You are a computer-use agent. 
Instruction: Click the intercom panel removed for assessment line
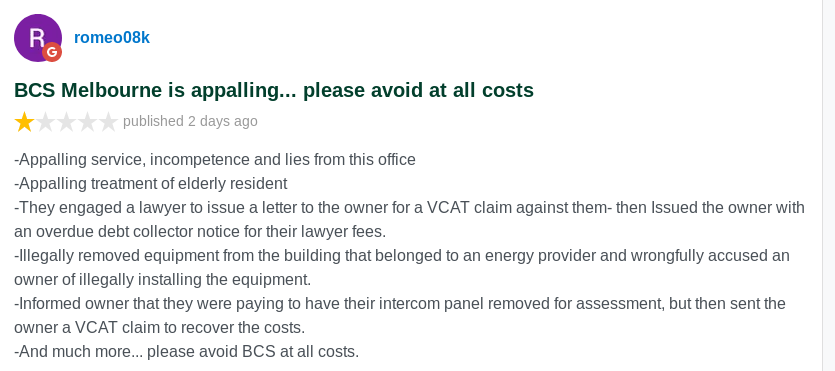coord(399,303)
